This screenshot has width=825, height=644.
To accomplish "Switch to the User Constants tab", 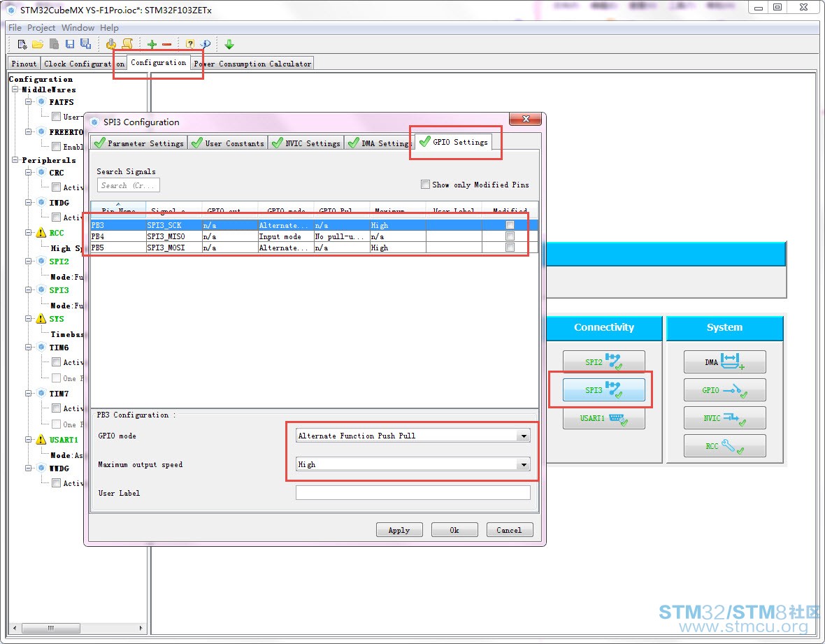I will [228, 143].
